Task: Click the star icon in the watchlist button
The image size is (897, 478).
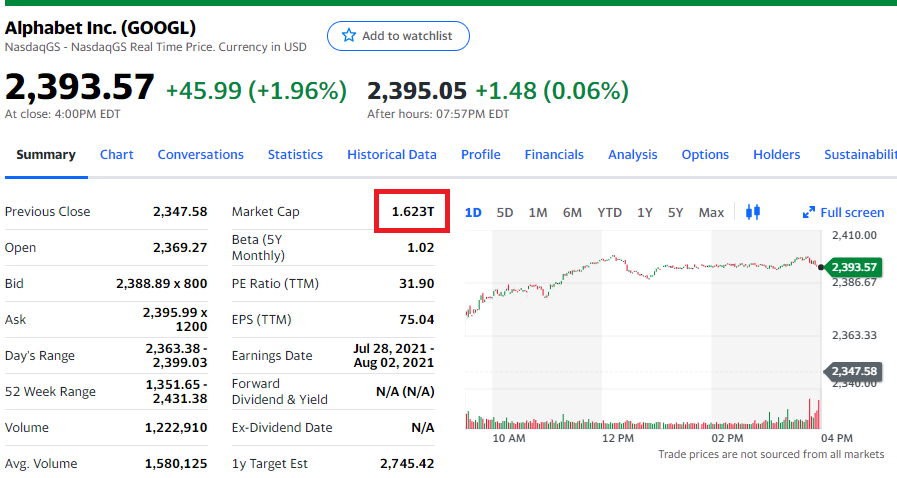Action: pos(349,36)
